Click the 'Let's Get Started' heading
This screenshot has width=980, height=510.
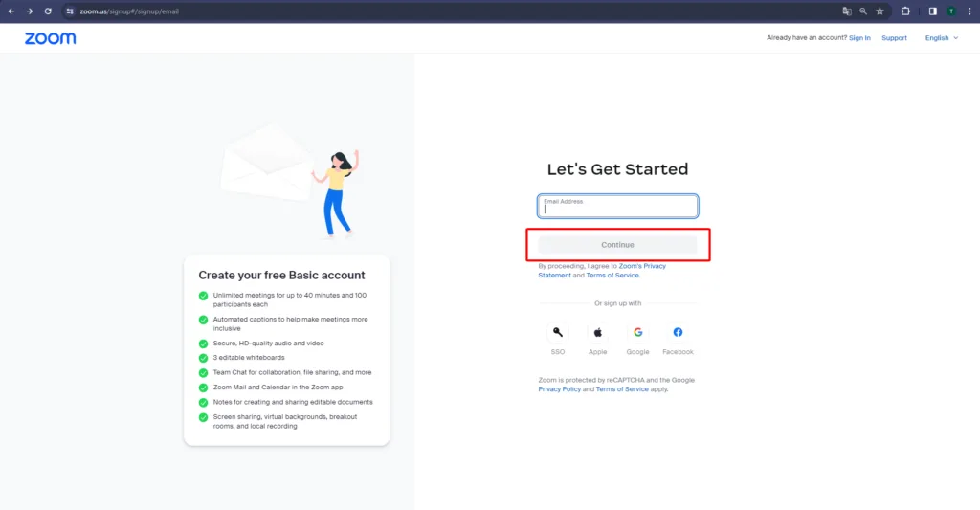point(617,169)
